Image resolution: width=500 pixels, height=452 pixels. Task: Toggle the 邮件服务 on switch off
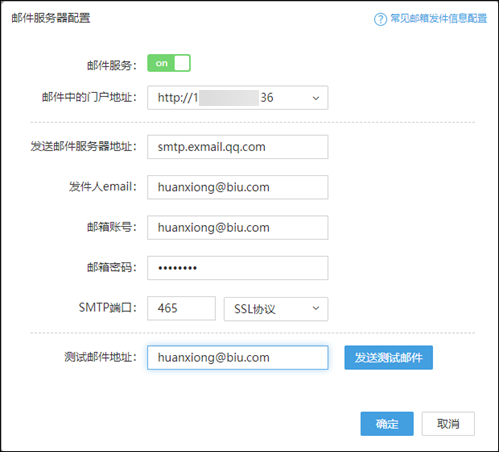point(169,63)
